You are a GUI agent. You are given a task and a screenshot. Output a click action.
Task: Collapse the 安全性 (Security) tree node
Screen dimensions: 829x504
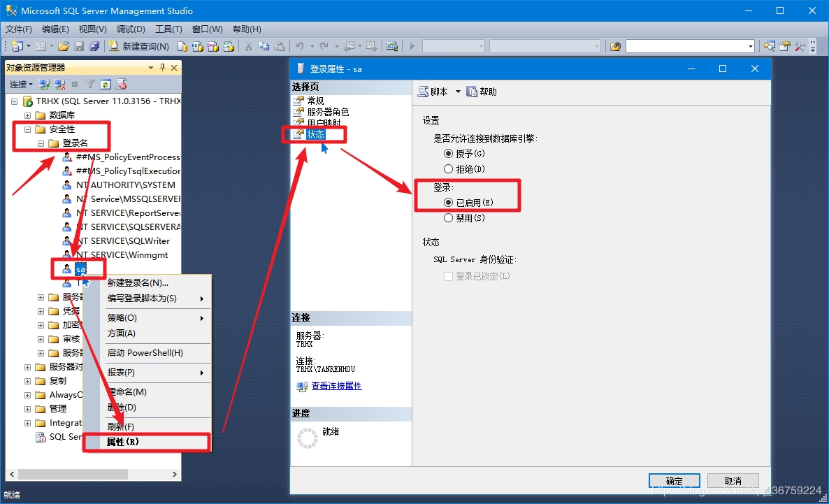pos(28,129)
